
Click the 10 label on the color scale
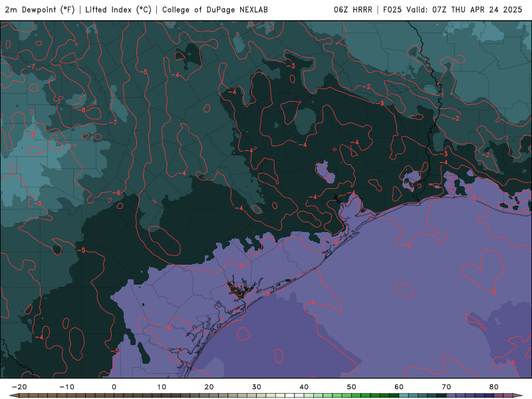(x=162, y=387)
